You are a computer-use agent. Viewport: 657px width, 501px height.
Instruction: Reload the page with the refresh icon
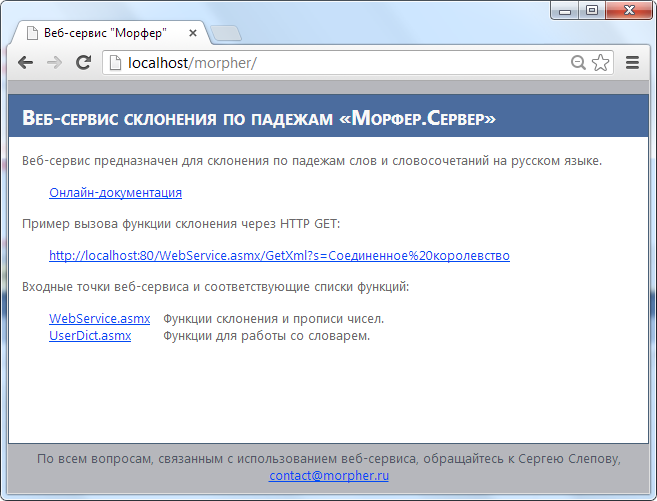coord(83,62)
